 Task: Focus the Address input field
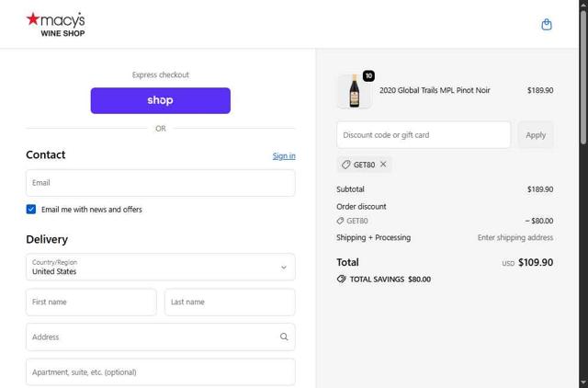point(152,337)
